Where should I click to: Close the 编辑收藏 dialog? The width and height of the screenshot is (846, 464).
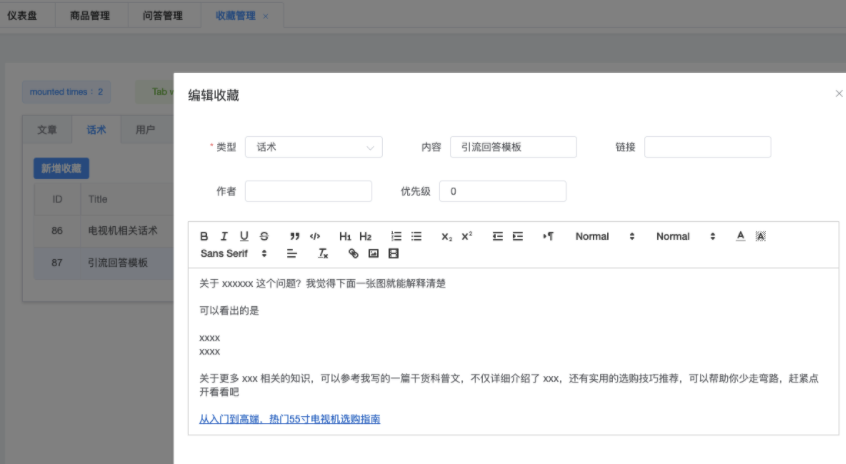[x=838, y=94]
